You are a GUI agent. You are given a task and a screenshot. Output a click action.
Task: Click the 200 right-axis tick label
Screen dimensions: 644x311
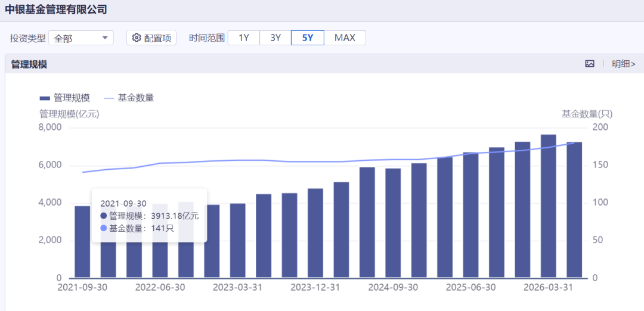(600, 127)
